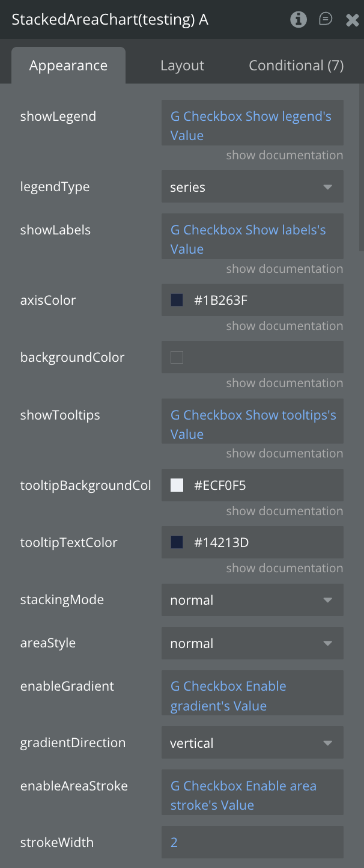Switch to the Layout tab
The image size is (364, 868).
pos(182,66)
